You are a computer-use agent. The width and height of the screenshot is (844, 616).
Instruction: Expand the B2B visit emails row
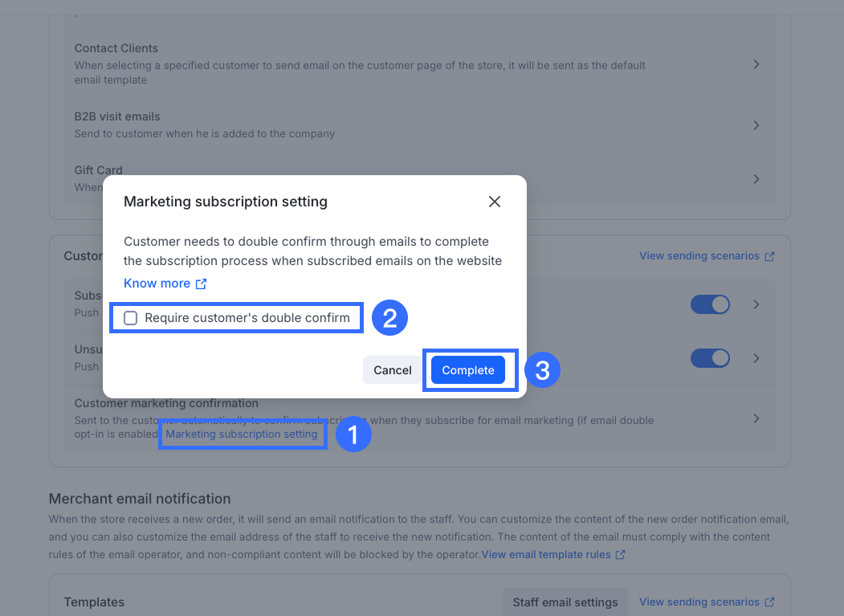(756, 125)
